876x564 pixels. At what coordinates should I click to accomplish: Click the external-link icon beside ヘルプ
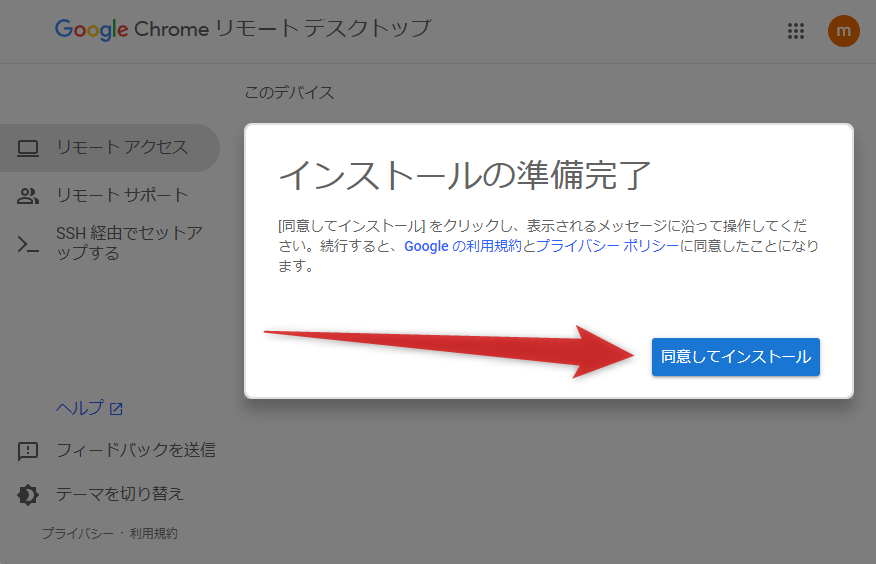click(116, 409)
